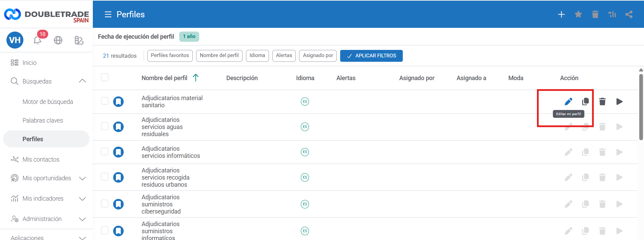The width and height of the screenshot is (644, 240).
Task: Click bookmark icon of material sanitario row
Action: coord(118,101)
